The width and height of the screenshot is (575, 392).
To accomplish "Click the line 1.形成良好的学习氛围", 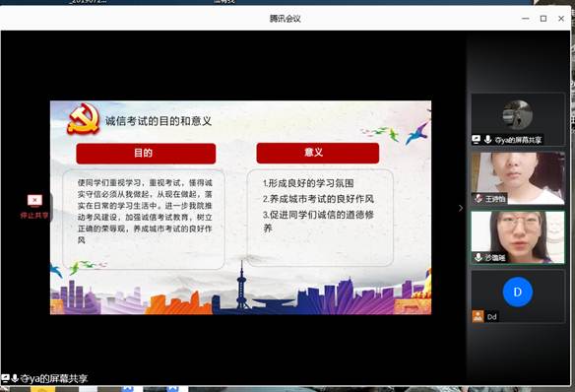I will point(308,183).
